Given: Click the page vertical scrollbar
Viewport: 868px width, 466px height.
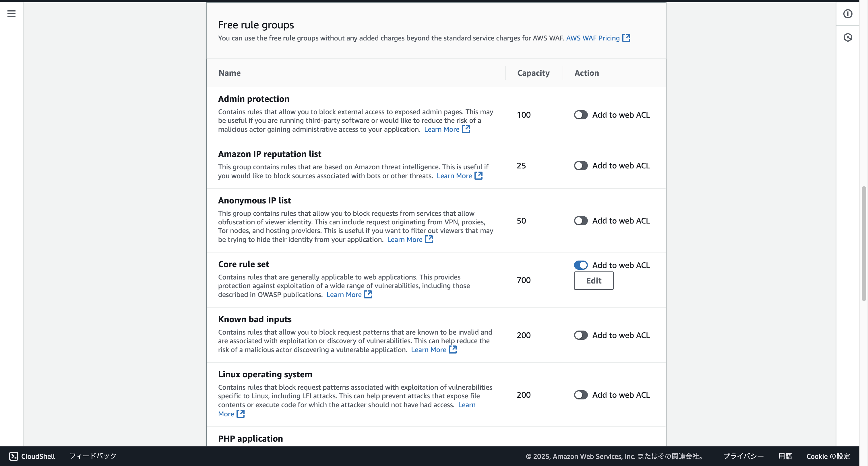Looking at the screenshot, I should [864, 242].
